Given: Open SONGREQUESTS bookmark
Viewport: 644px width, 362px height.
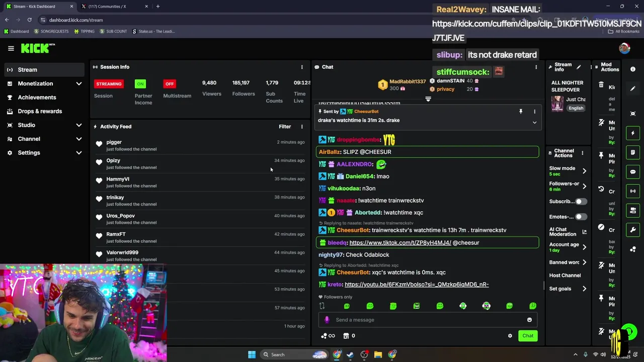Looking at the screenshot, I should click(51, 31).
